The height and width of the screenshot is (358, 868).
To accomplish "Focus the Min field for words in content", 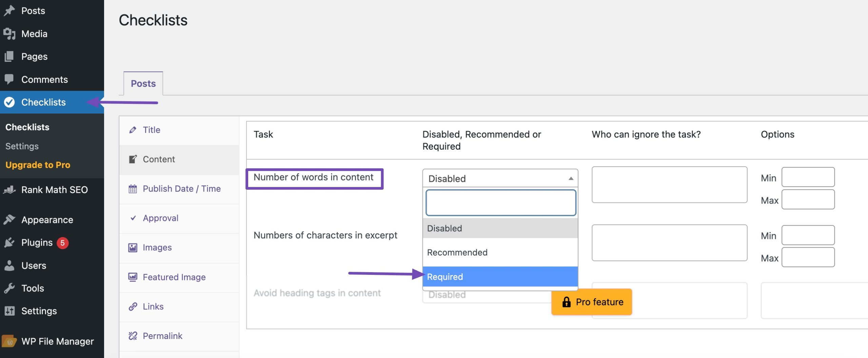I will pyautogui.click(x=808, y=177).
